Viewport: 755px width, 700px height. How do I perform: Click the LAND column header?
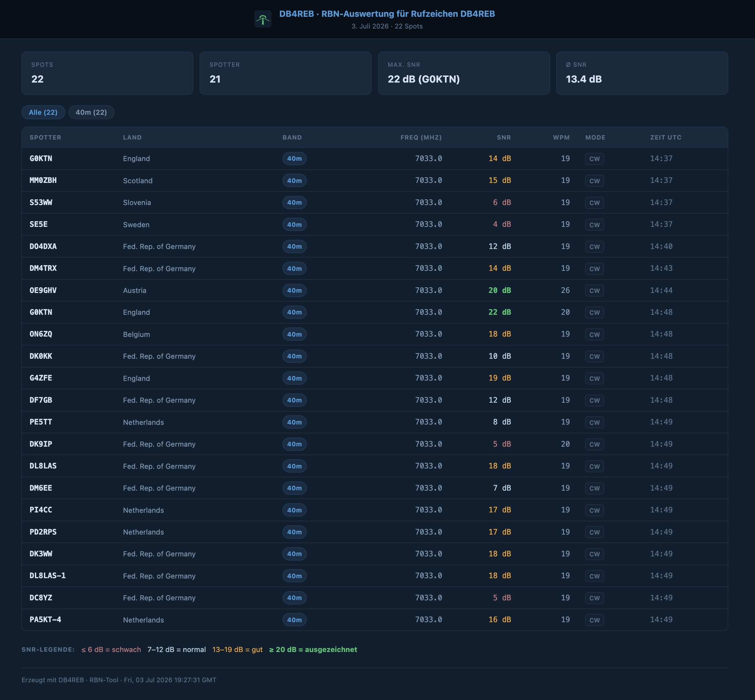(x=132, y=138)
